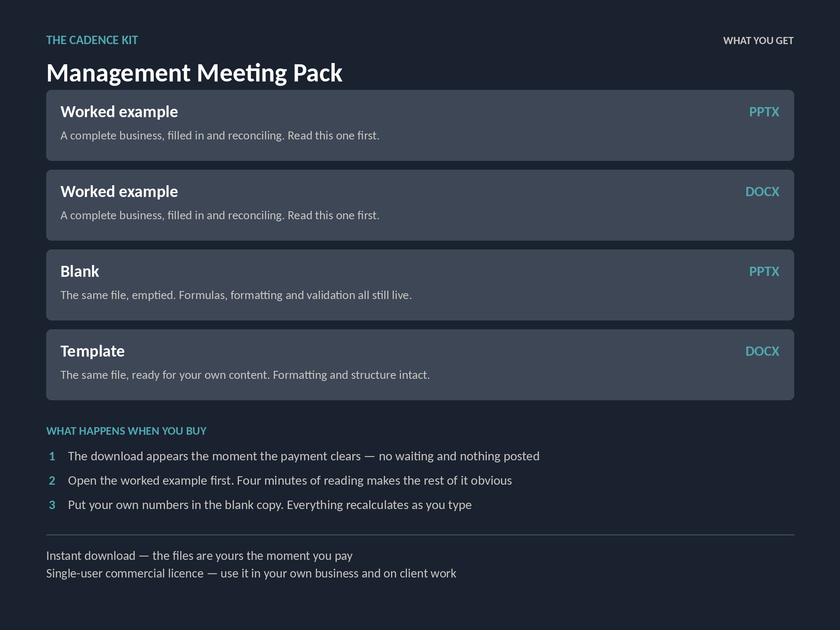Open the first Worked example PPTX card
This screenshot has width=840, height=630.
[420, 125]
